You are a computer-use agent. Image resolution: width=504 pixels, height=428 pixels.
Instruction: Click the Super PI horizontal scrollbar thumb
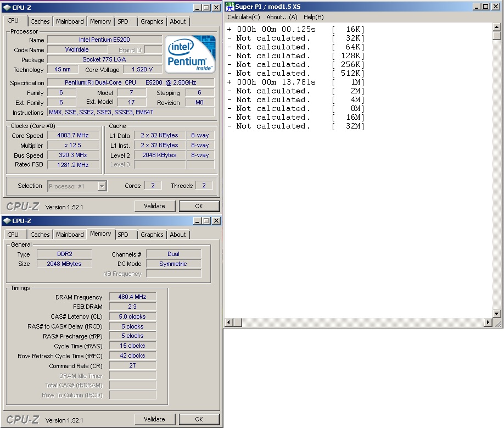click(x=238, y=322)
